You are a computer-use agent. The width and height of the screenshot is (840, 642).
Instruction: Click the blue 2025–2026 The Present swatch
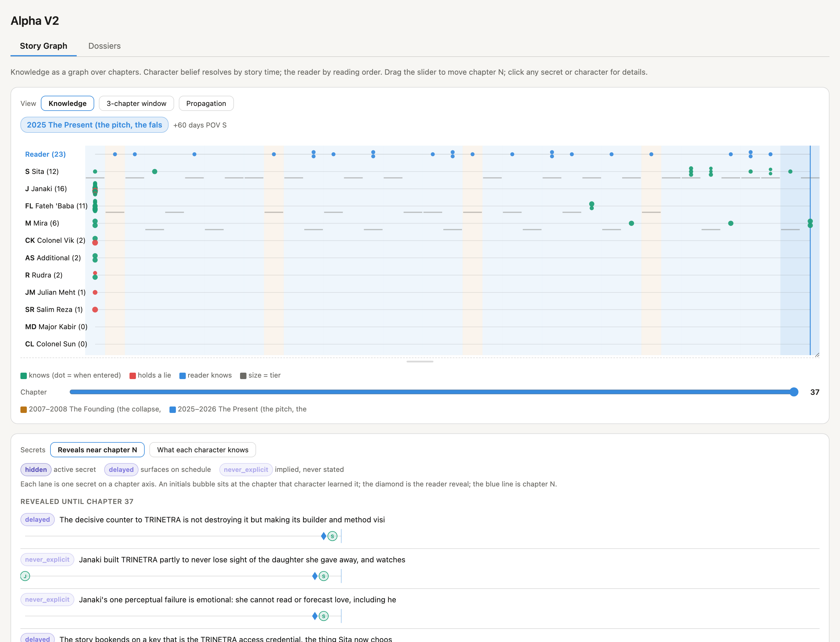click(173, 410)
